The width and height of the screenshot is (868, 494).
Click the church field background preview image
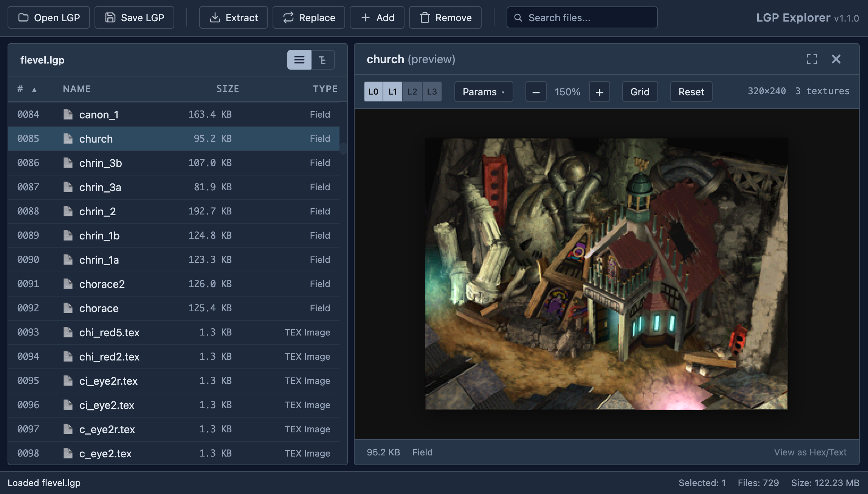(607, 273)
